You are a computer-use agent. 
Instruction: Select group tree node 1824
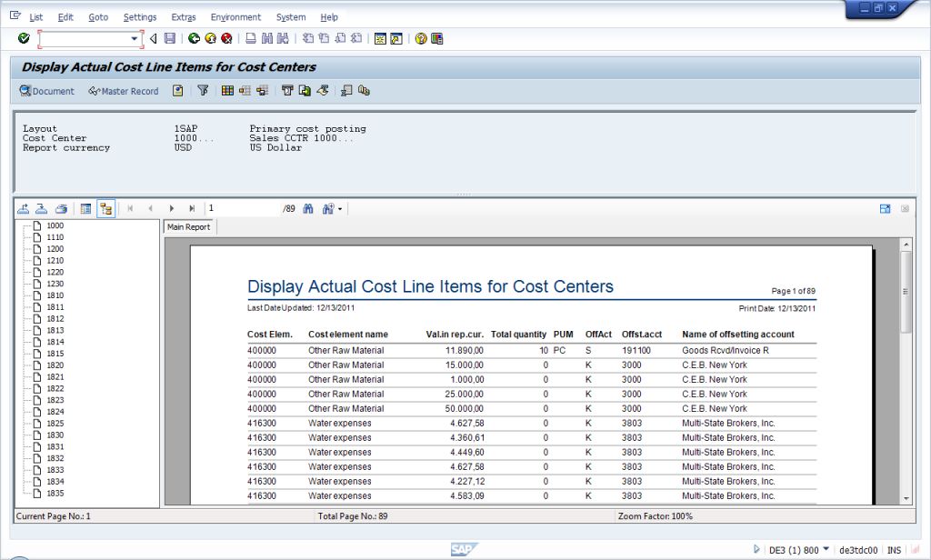point(55,412)
